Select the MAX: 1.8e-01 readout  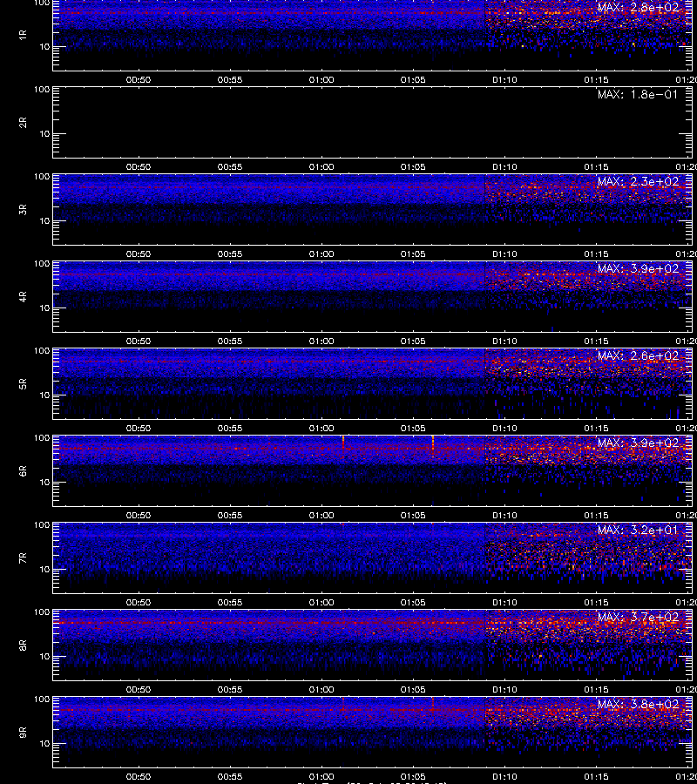pyautogui.click(x=638, y=94)
